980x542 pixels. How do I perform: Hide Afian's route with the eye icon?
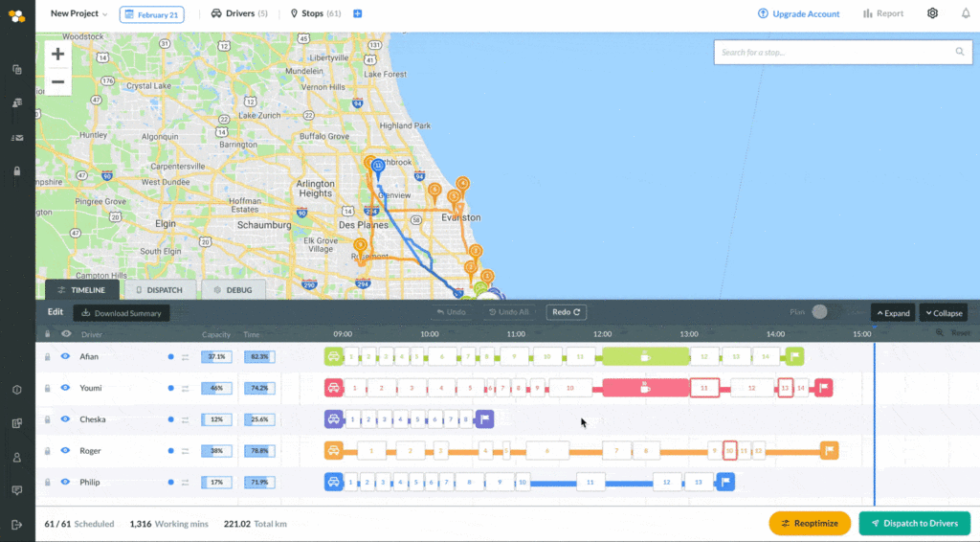pyautogui.click(x=65, y=356)
